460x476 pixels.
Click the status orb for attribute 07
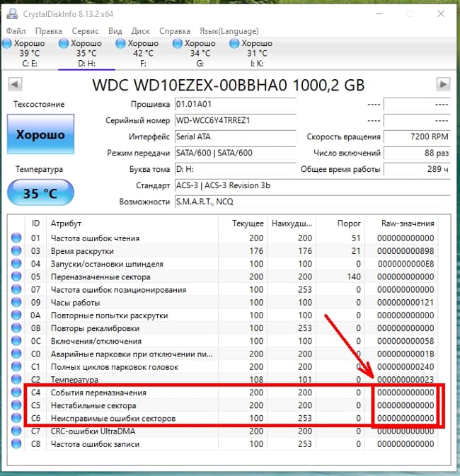pos(16,289)
